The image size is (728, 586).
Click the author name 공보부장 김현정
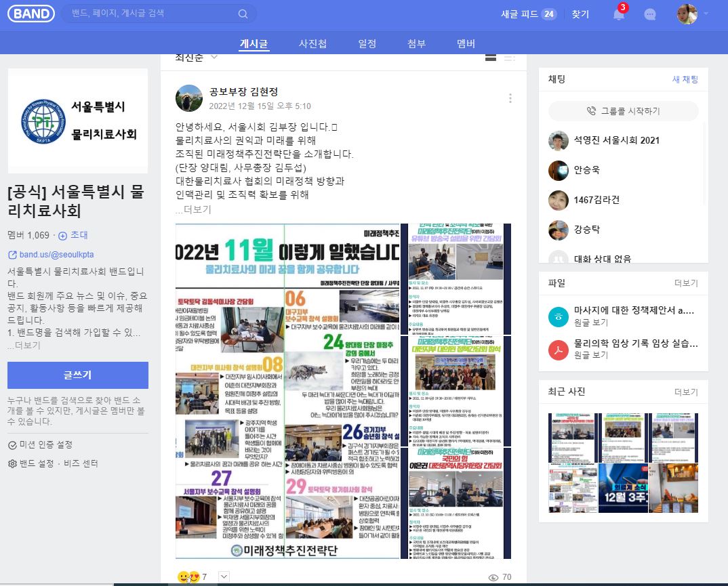243,91
